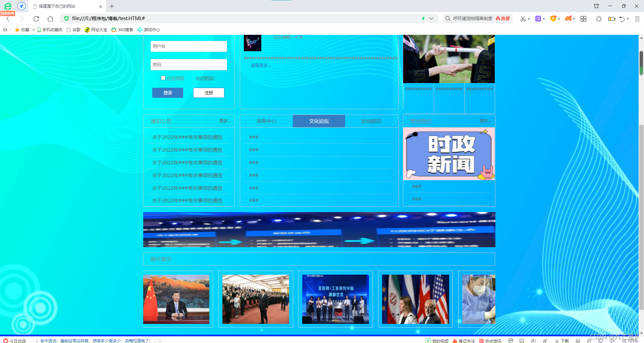Click the browser forward arrow
644x343 pixels.
pos(22,19)
